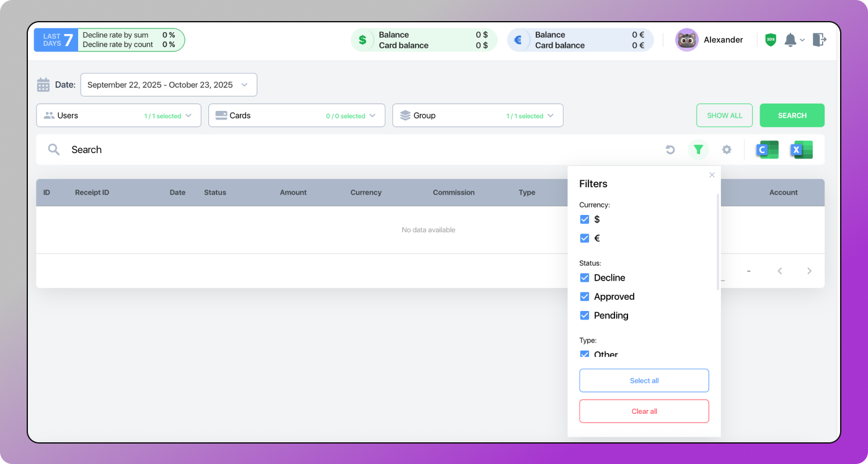The height and width of the screenshot is (464, 868).
Task: Uncheck the Decline status checkbox
Action: pyautogui.click(x=584, y=278)
